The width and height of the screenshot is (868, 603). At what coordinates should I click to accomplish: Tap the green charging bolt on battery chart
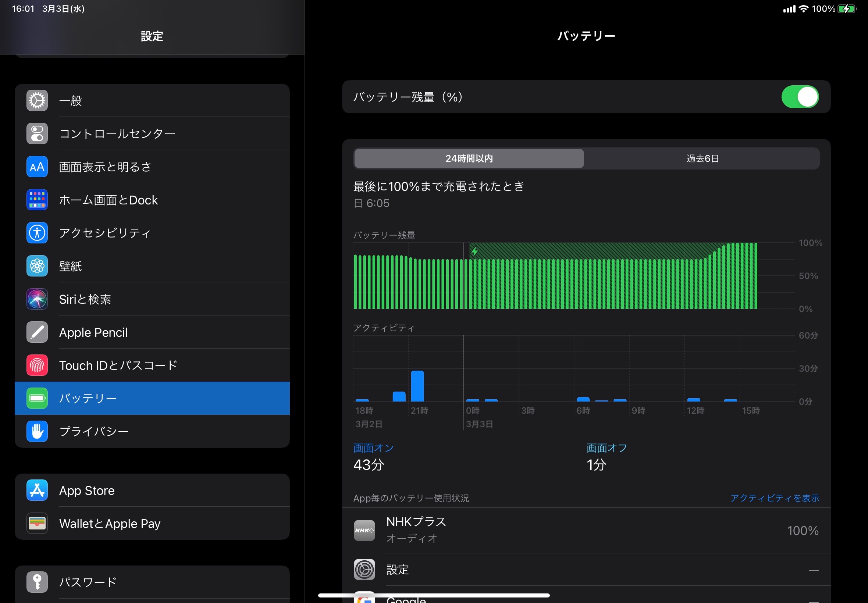click(474, 251)
